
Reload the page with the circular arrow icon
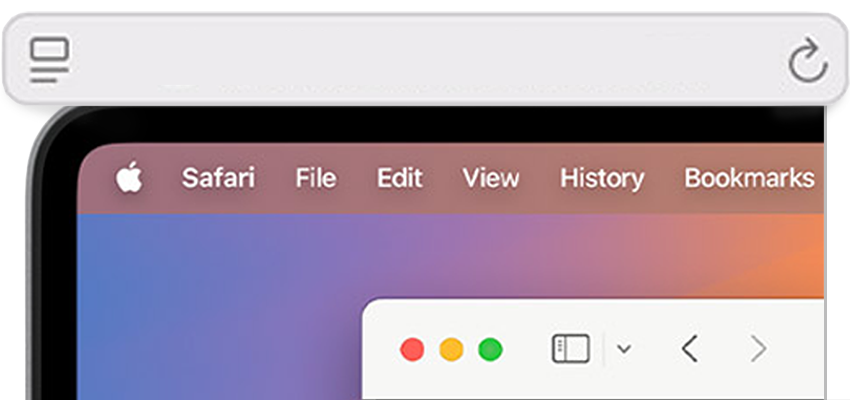808,60
